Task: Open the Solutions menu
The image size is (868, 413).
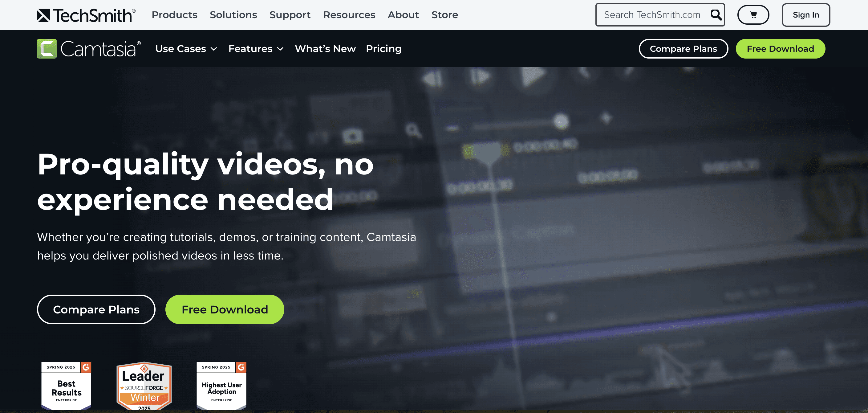Action: (233, 15)
